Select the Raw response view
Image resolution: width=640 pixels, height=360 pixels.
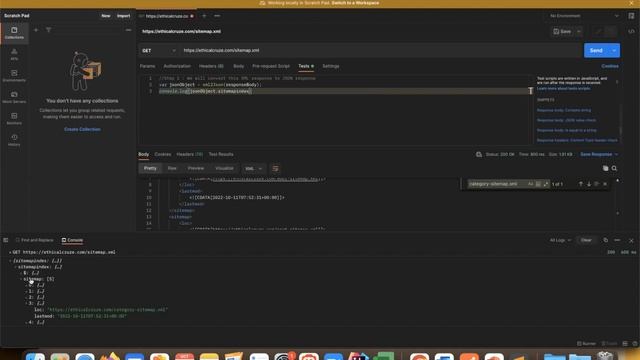(x=172, y=168)
